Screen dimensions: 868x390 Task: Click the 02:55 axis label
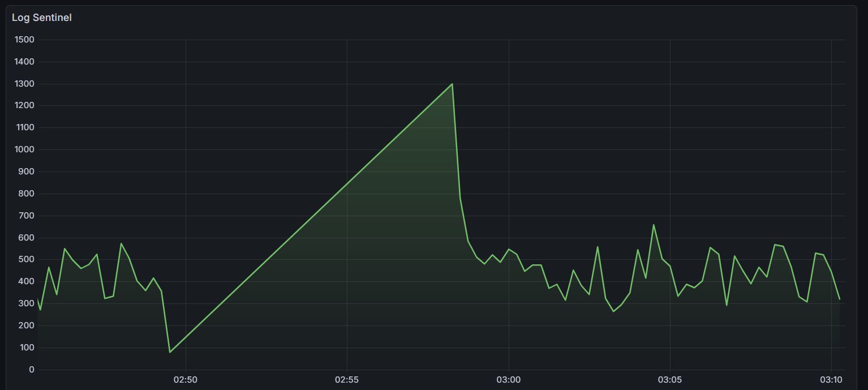click(347, 380)
